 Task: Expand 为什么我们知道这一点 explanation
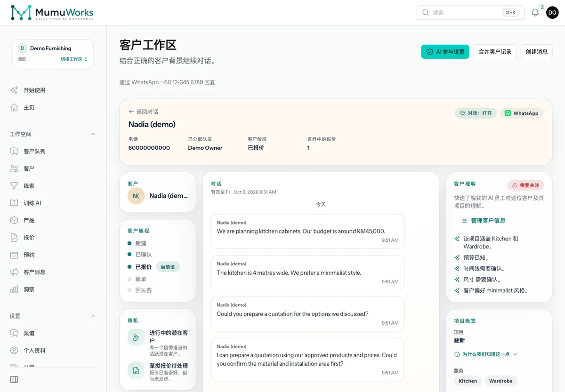485,354
